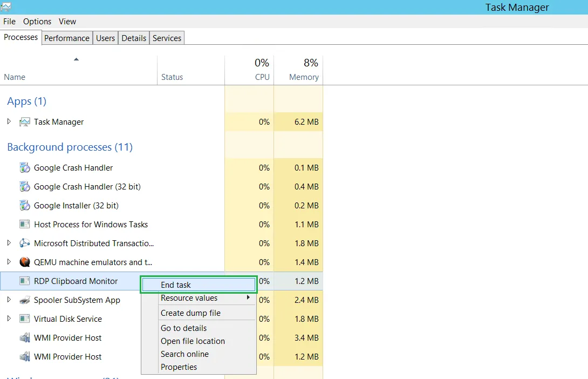Image resolution: width=588 pixels, height=379 pixels.
Task: Expand Microsoft Distributed Transaction process
Action: tap(9, 243)
